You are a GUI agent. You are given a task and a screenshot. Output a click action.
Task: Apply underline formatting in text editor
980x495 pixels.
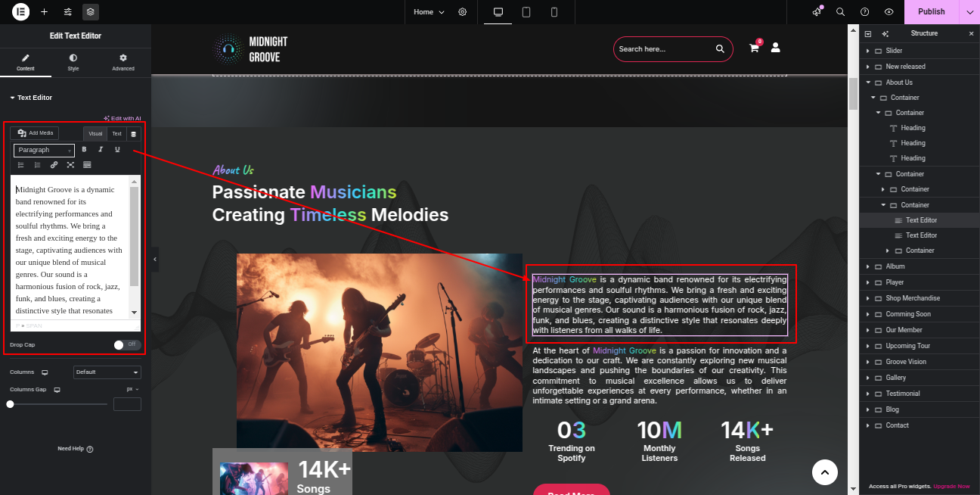(x=117, y=150)
